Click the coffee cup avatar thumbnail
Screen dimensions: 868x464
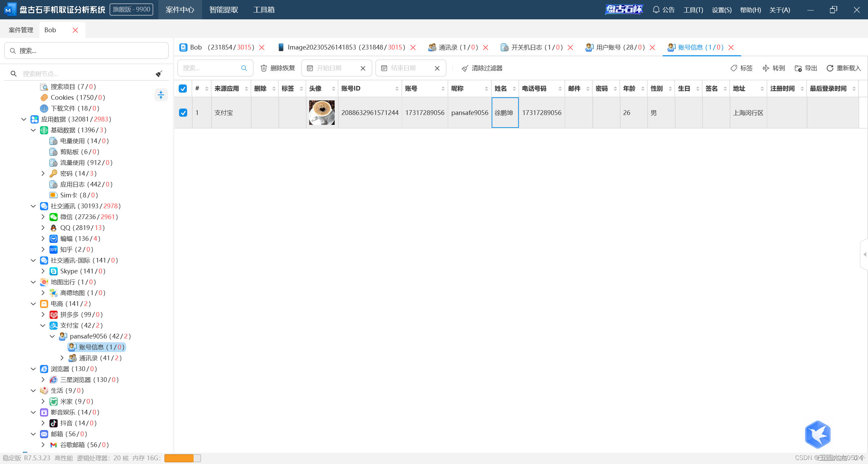[322, 113]
